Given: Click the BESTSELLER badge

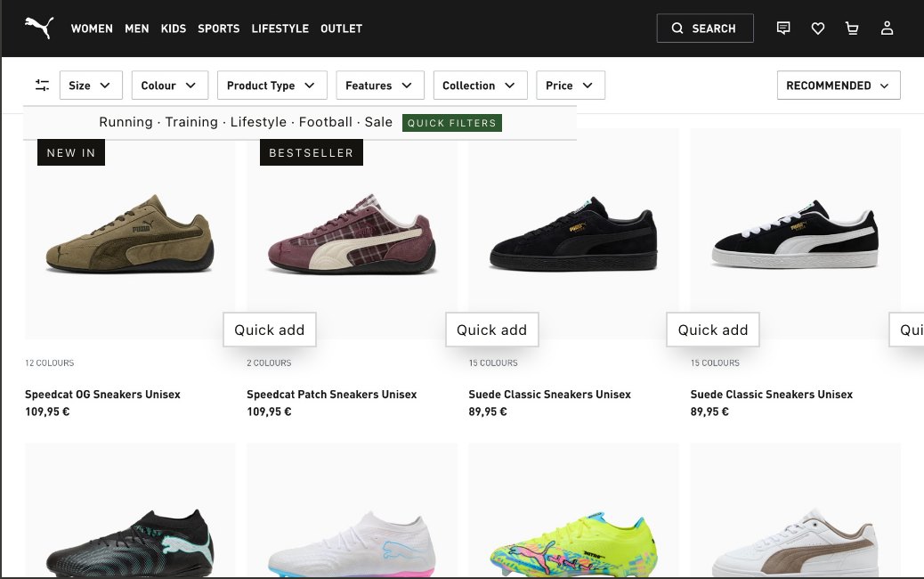Looking at the screenshot, I should click(x=312, y=152).
